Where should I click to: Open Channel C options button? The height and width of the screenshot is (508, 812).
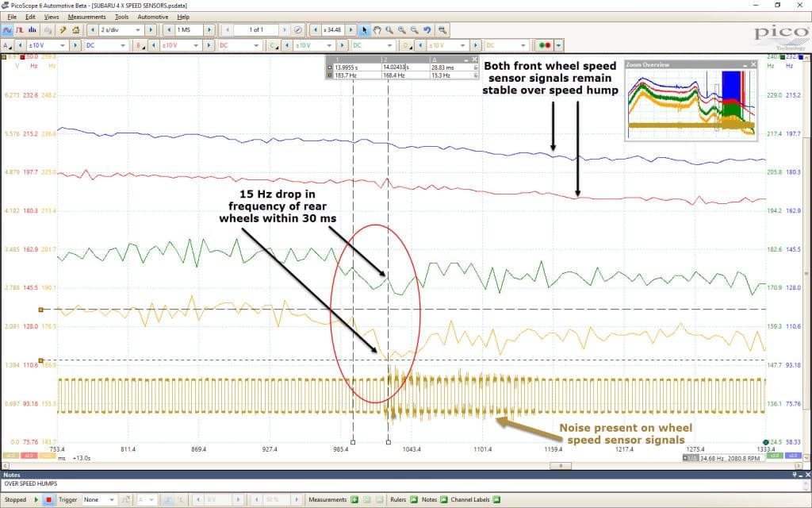pyautogui.click(x=274, y=45)
